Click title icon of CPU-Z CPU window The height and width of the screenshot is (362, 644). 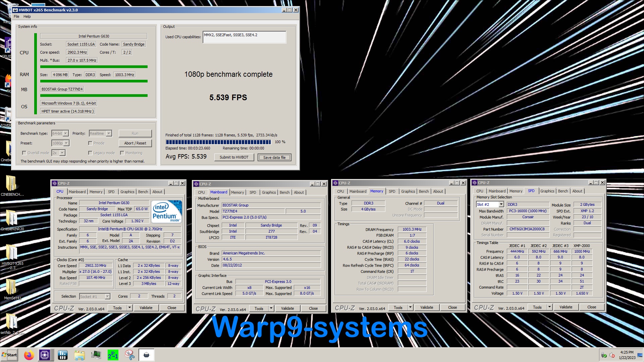tap(54, 183)
